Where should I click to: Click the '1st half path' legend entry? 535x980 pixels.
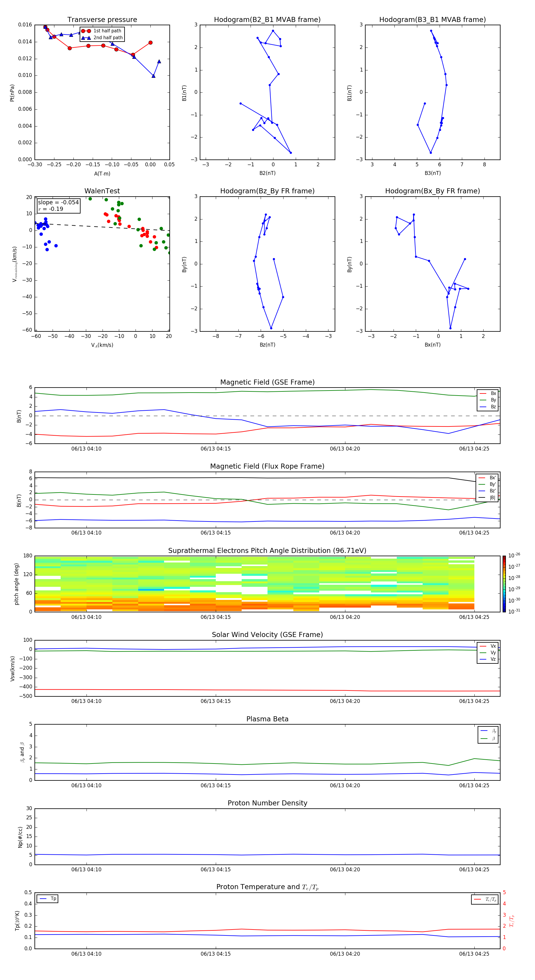point(102,31)
